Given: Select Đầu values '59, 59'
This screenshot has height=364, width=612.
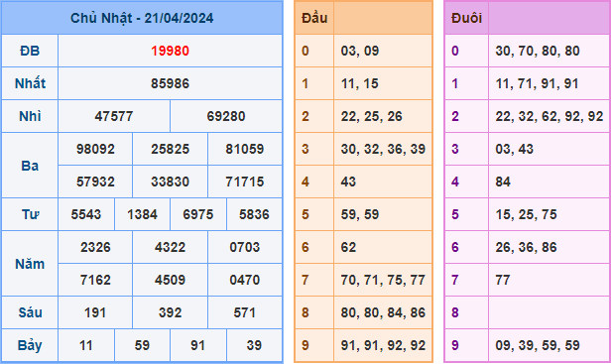Looking at the screenshot, I should click(360, 214).
